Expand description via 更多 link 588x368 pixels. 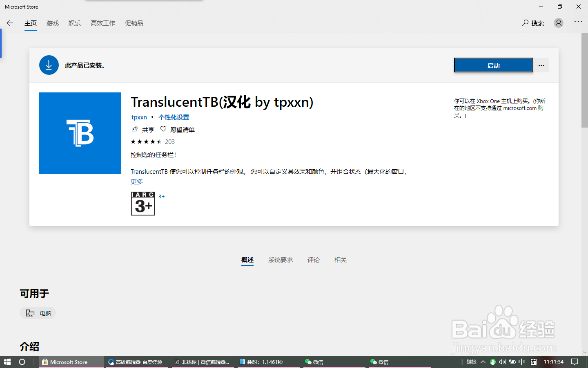point(136,181)
